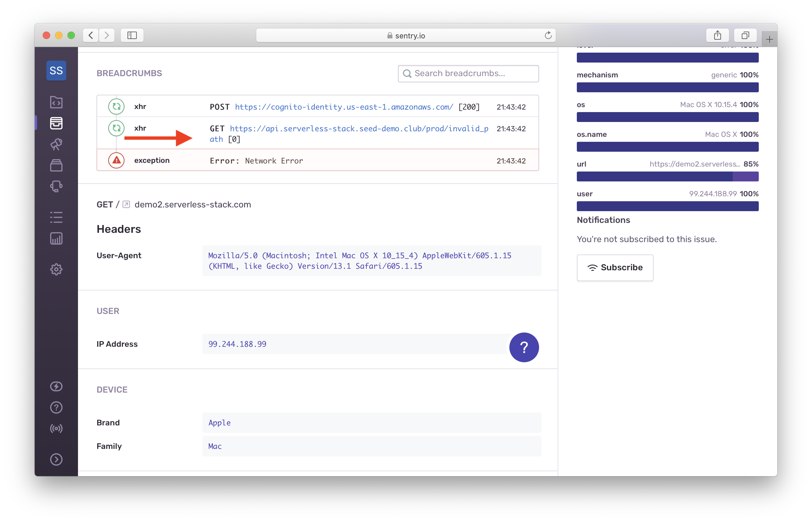
Task: Click the Notifications heading
Action: click(x=603, y=220)
